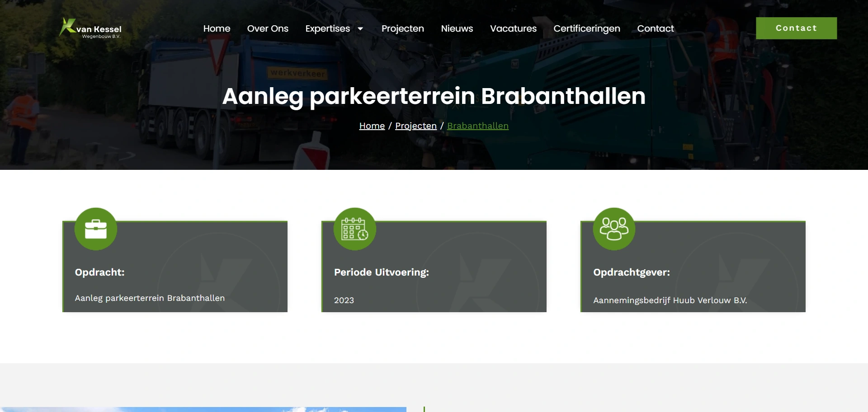Follow the Home breadcrumb link
Viewport: 868px width, 412px height.
[x=372, y=126]
